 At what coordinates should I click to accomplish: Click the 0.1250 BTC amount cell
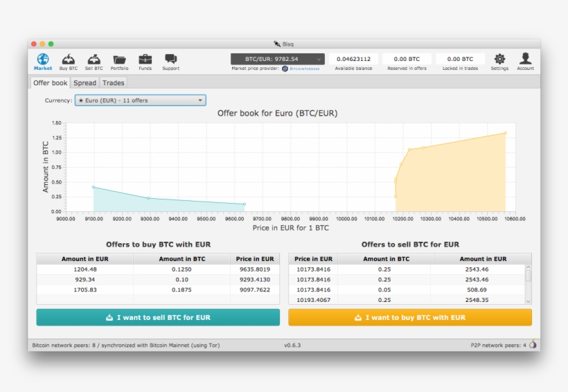pyautogui.click(x=182, y=269)
